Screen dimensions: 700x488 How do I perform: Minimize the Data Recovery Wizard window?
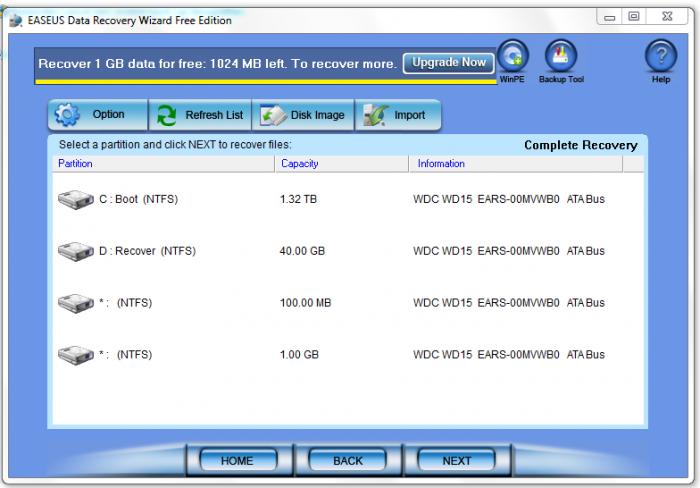[x=609, y=17]
